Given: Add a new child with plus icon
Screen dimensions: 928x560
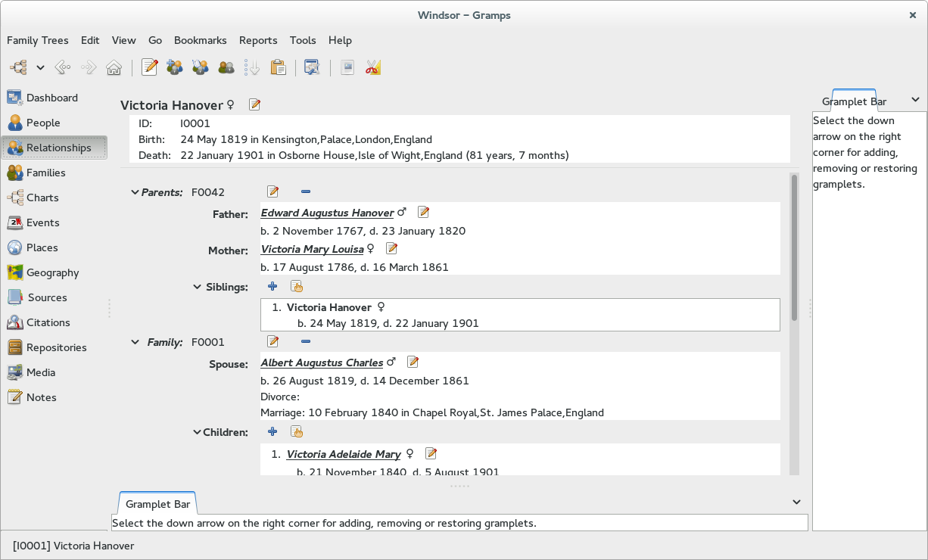Looking at the screenshot, I should coord(273,432).
